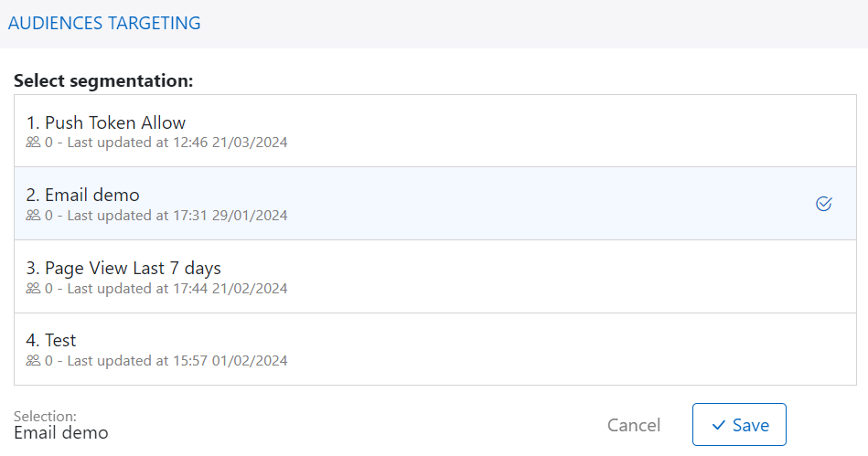The width and height of the screenshot is (868, 456).
Task: Pick the Page View Last 7 days segmentation
Action: coord(133,269)
